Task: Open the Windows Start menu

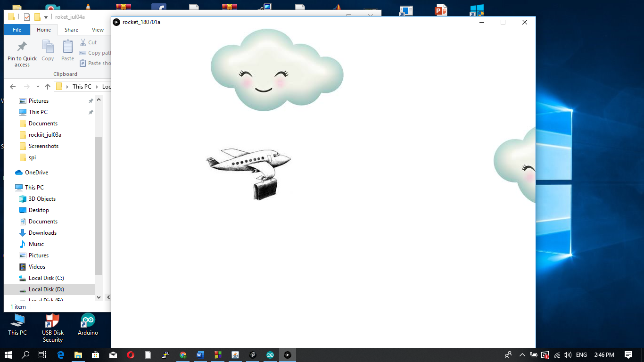Action: [x=8, y=355]
